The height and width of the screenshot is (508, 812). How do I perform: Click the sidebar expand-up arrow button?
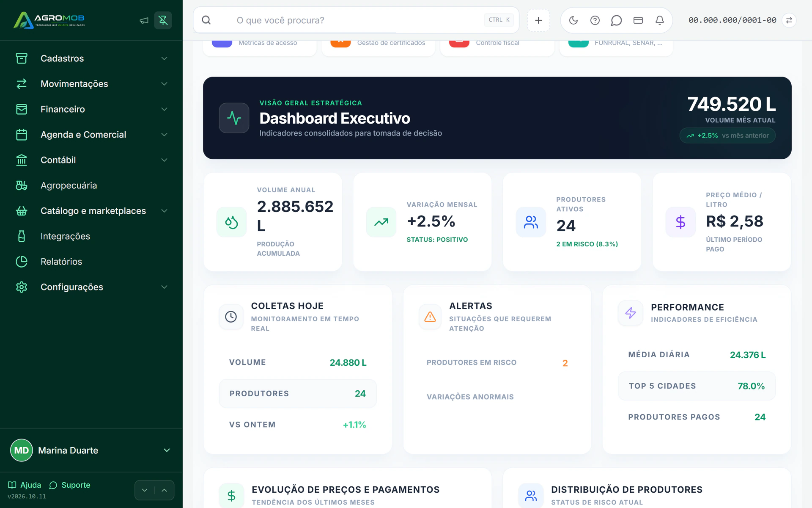pos(165,490)
